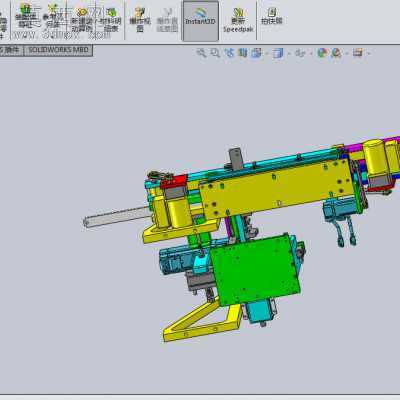Expand the Display Style dropdown arrow
This screenshot has width=400, height=400.
pos(289,53)
